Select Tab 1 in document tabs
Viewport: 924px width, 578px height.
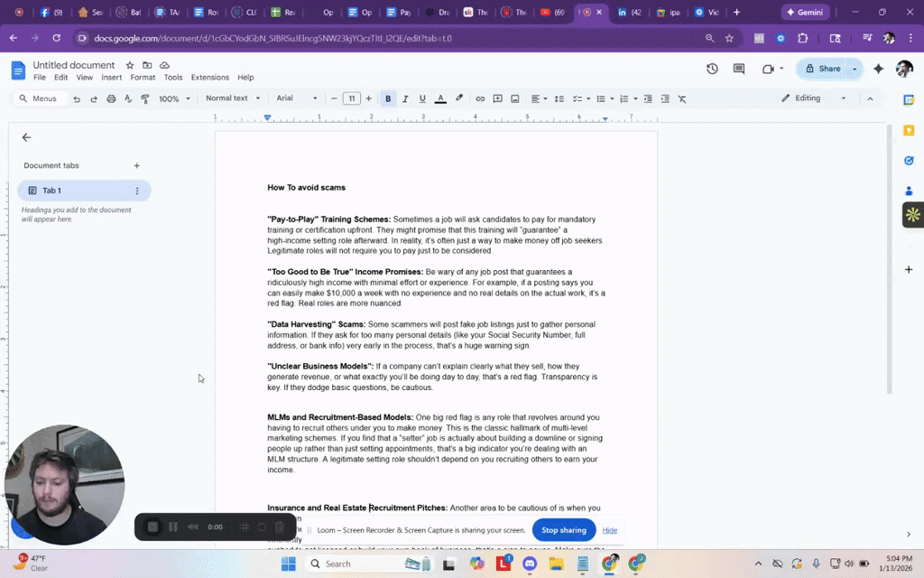pos(84,191)
